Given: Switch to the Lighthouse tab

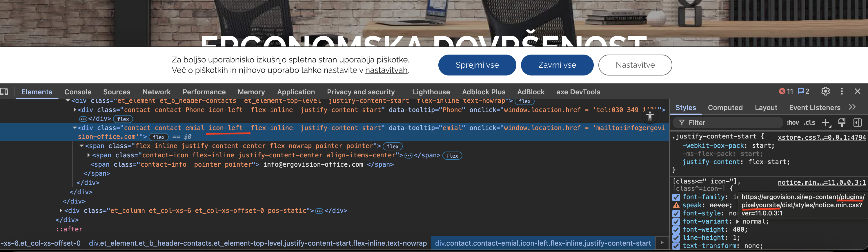Looking at the screenshot, I should (x=431, y=92).
